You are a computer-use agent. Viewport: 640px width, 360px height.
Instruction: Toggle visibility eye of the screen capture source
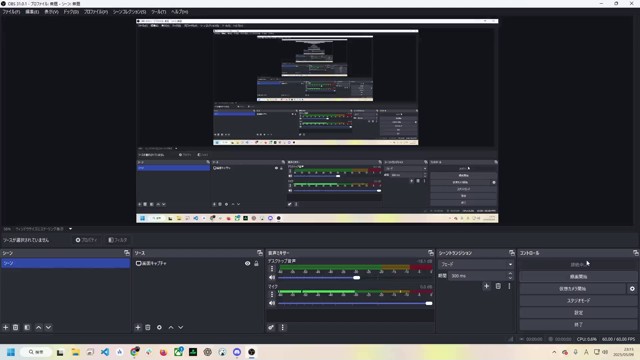click(x=247, y=264)
